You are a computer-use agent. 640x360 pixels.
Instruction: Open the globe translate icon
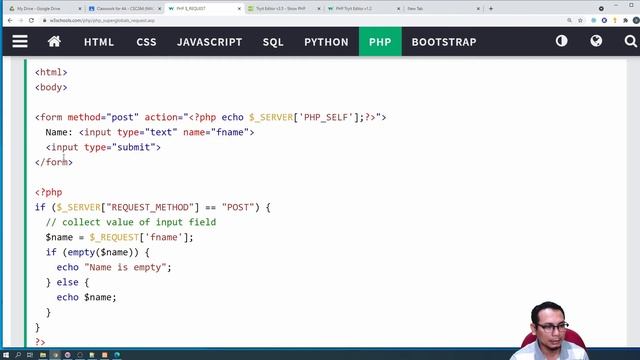pos(596,41)
